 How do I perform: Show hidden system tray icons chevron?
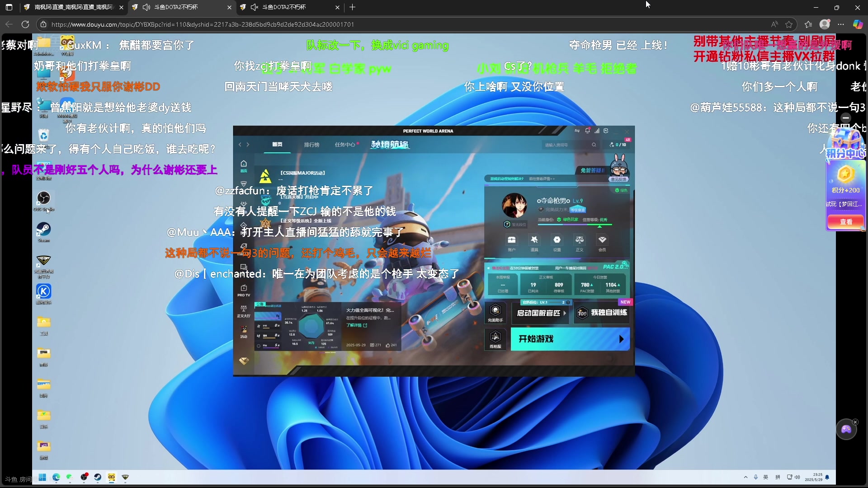point(745,477)
